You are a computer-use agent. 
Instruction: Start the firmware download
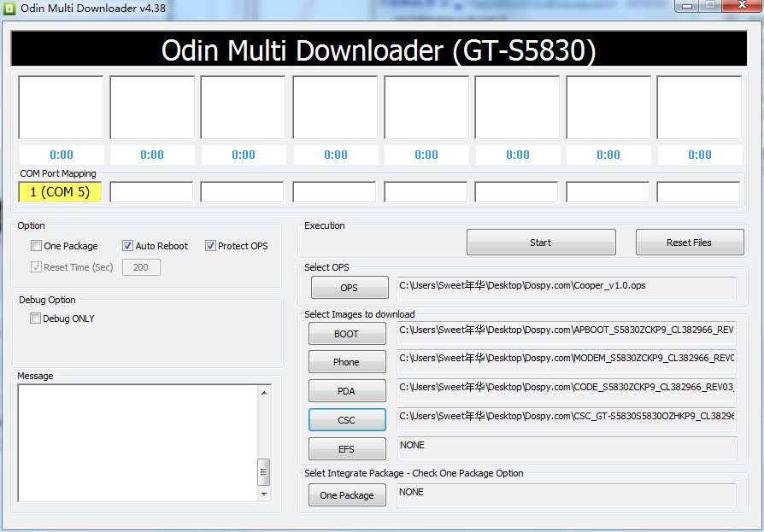(x=541, y=243)
